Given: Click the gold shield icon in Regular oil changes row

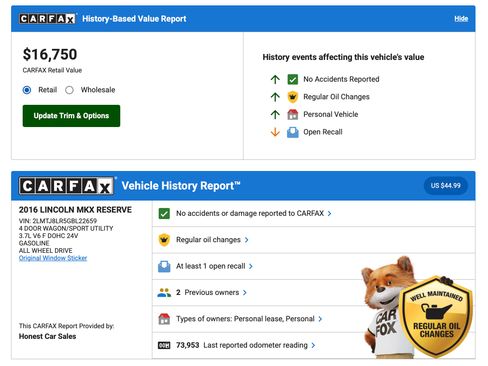Looking at the screenshot, I should pos(164,240).
